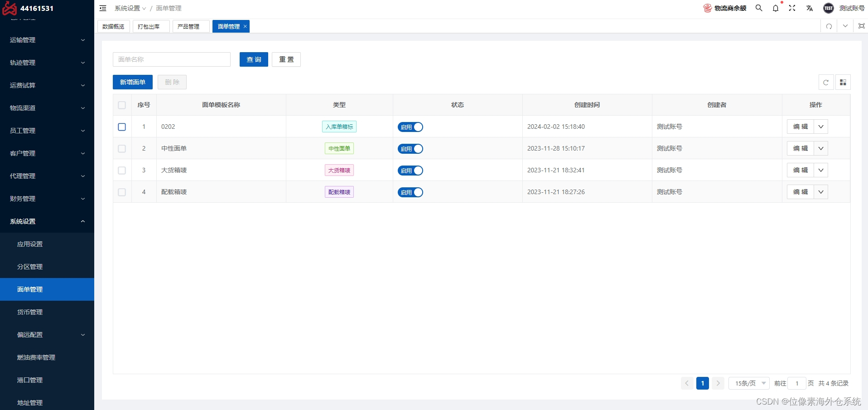The height and width of the screenshot is (410, 868).
Task: Open 货币管理 menu item
Action: pyautogui.click(x=47, y=312)
